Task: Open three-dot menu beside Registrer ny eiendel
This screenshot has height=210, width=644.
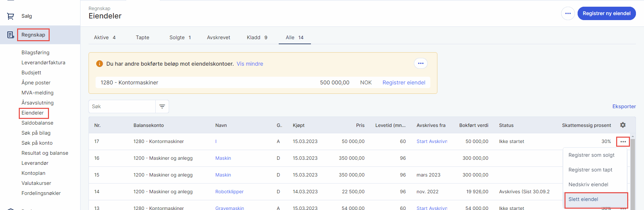Action: (x=568, y=13)
